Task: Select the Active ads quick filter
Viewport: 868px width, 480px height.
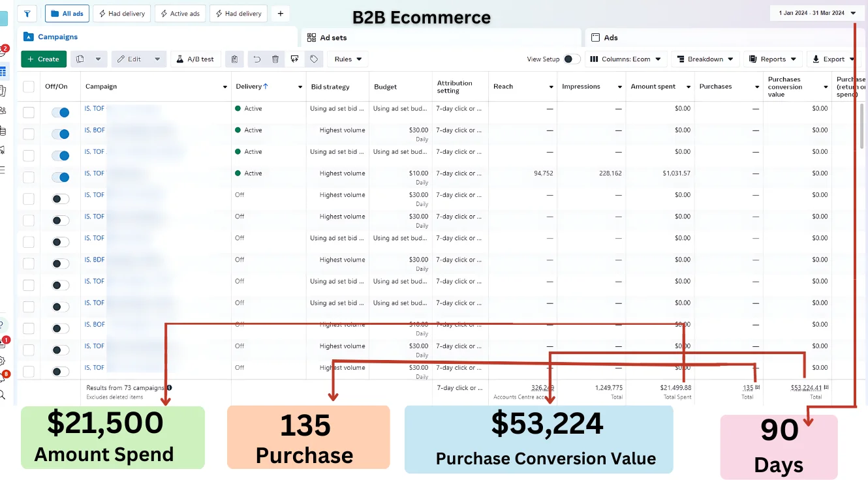Action: [x=180, y=14]
